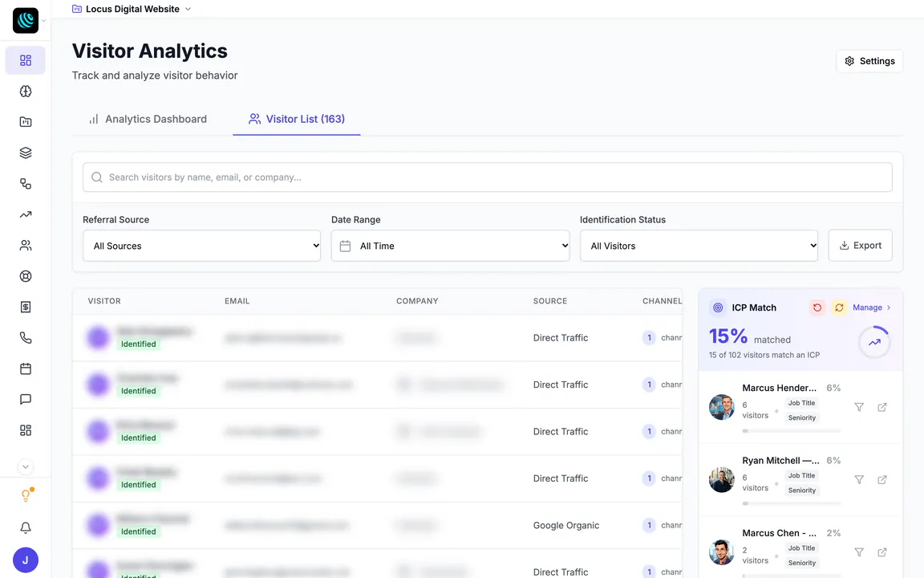The image size is (924, 578).
Task: Click the J user avatar
Action: click(26, 560)
